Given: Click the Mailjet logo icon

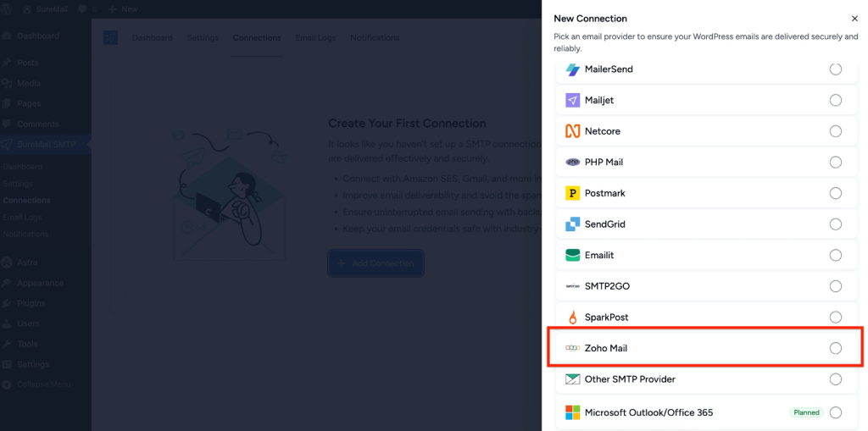Looking at the screenshot, I should click(572, 100).
